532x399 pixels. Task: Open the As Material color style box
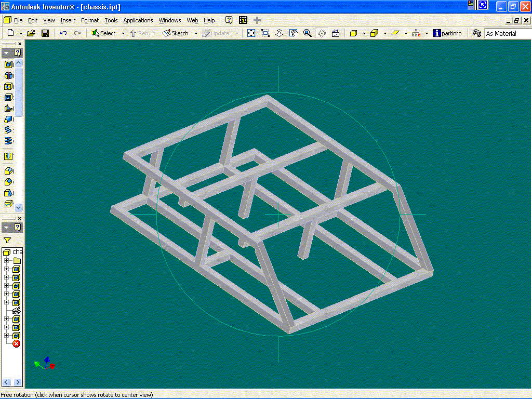click(x=508, y=33)
